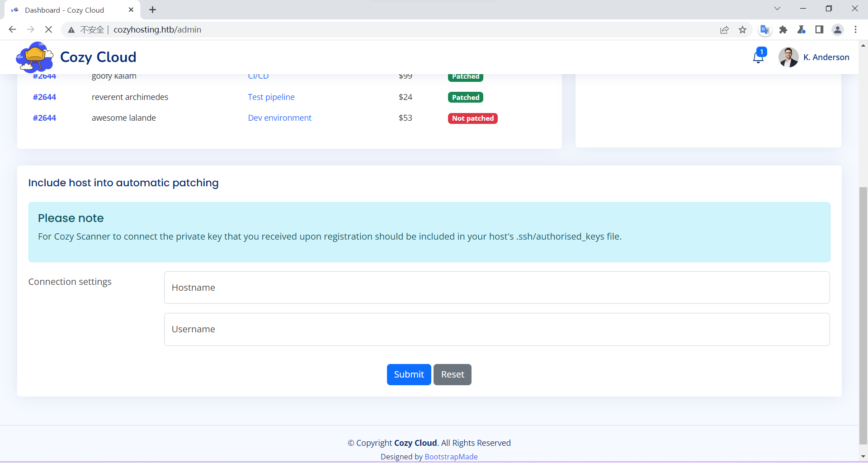Screen dimensions: 868x463
Task: Click the stop loading icon in toolbar
Action: pyautogui.click(x=48, y=29)
